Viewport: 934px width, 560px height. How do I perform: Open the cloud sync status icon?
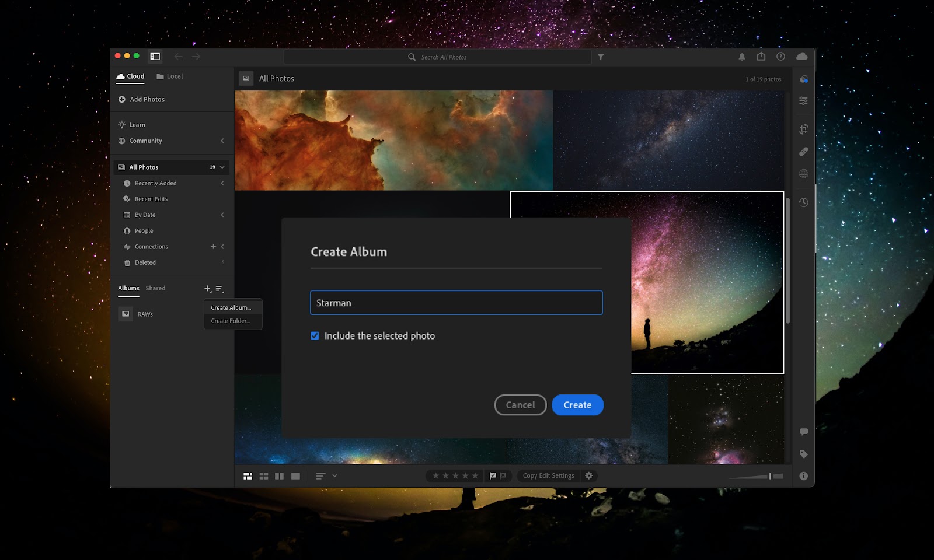point(802,57)
